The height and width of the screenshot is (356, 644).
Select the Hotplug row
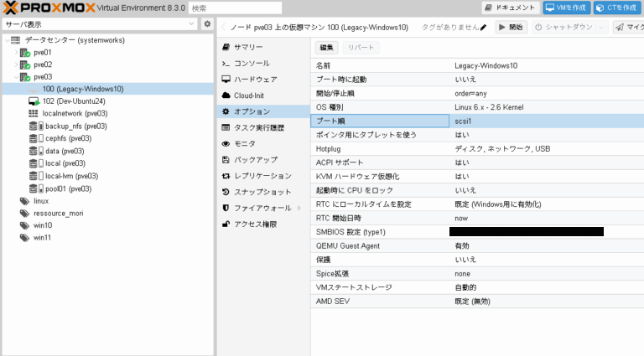pyautogui.click(x=477, y=149)
